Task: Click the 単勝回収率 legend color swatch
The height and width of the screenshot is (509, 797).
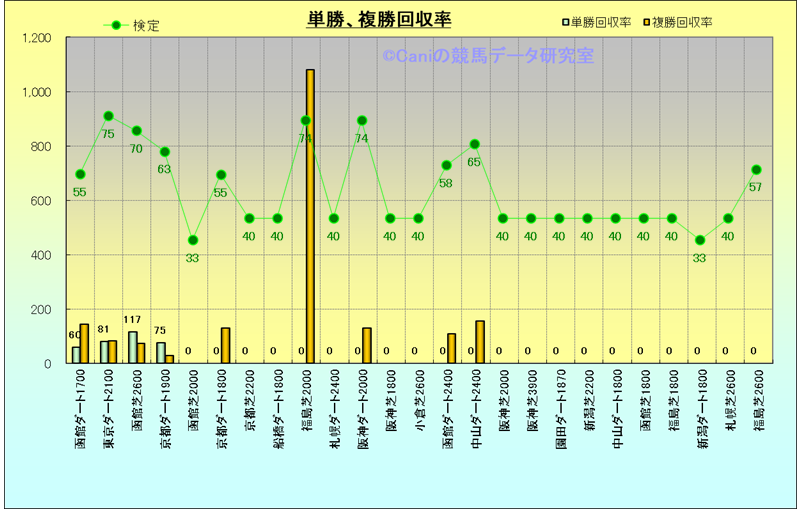Action: 566,22
